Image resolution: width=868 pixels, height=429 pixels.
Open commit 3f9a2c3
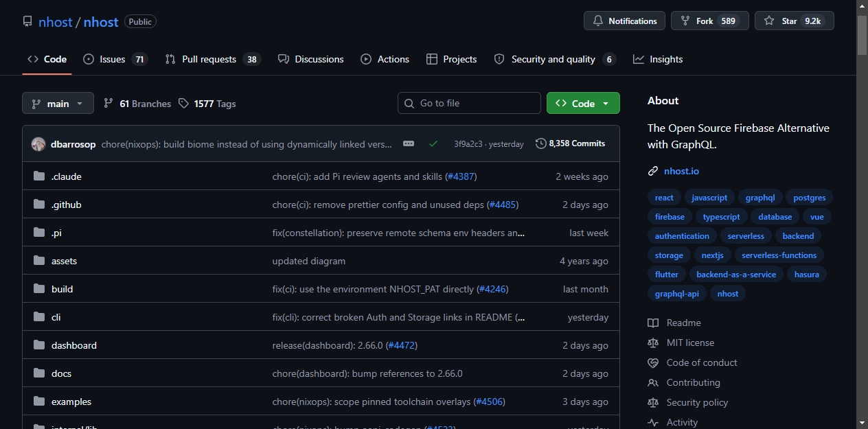pos(468,144)
